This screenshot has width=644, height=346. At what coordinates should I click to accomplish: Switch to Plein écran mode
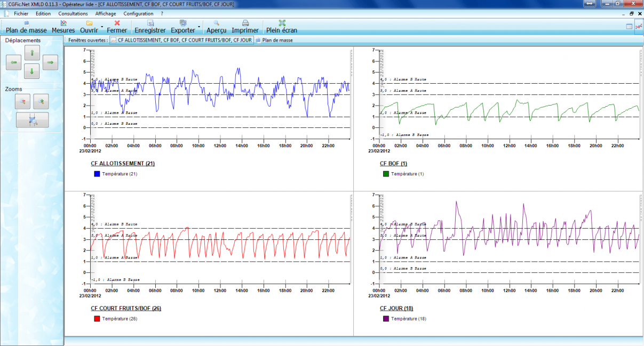(282, 27)
